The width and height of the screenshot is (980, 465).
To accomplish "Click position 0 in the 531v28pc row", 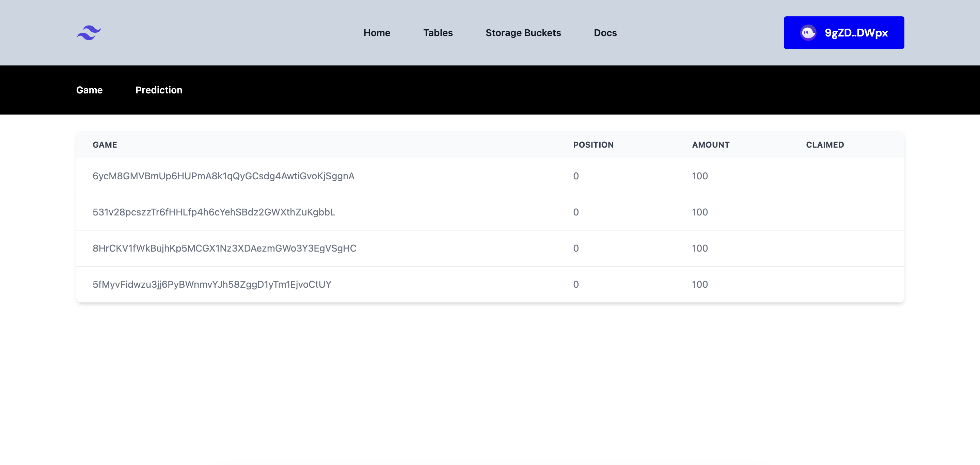I will click(575, 212).
